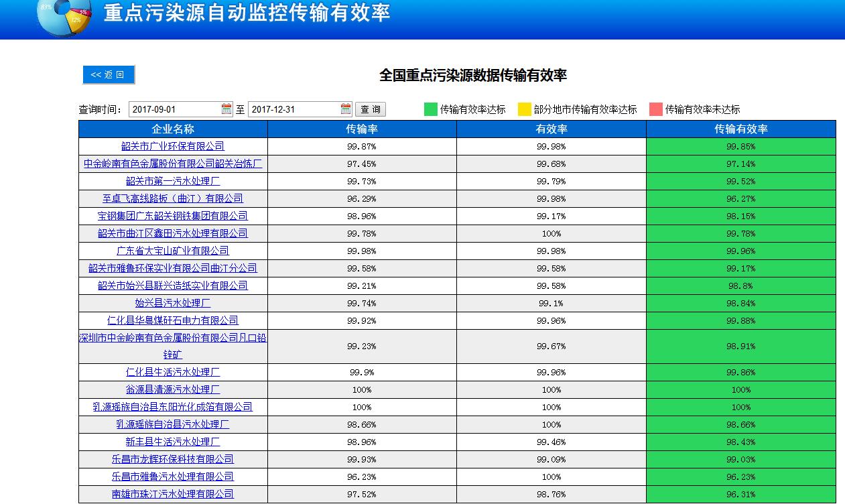
Task: Click the 97.45% cell of 韶关冶炼厂 row
Action: click(362, 164)
